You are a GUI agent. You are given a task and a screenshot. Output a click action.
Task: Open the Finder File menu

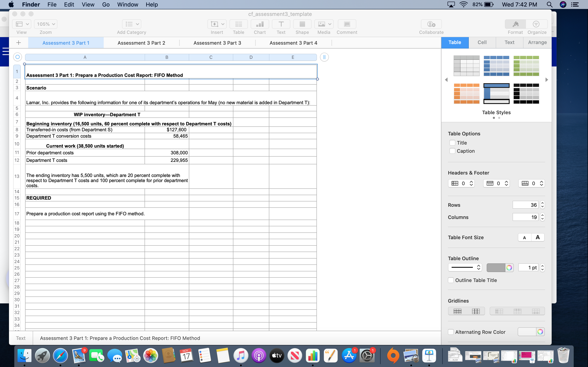pyautogui.click(x=52, y=4)
